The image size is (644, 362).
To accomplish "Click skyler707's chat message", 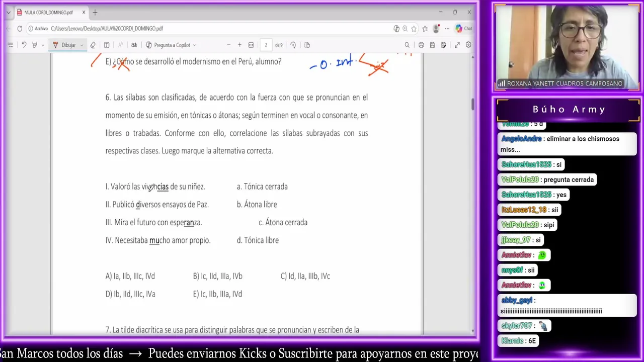I will click(525, 326).
